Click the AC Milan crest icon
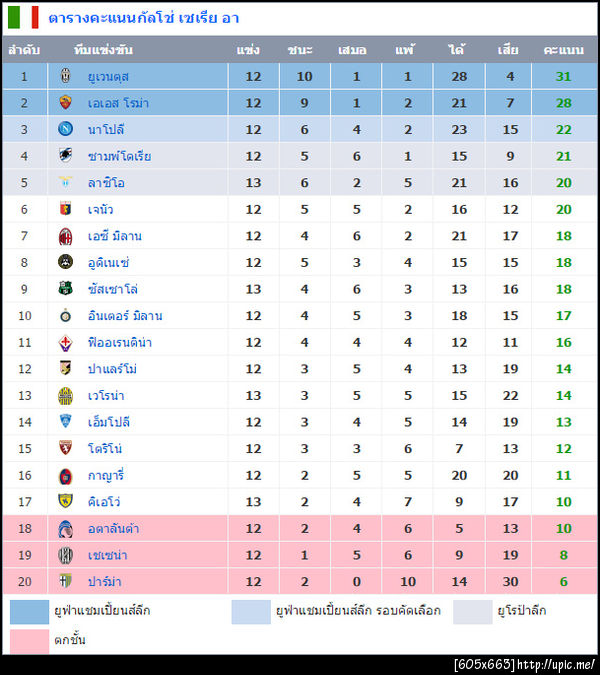 pos(66,236)
